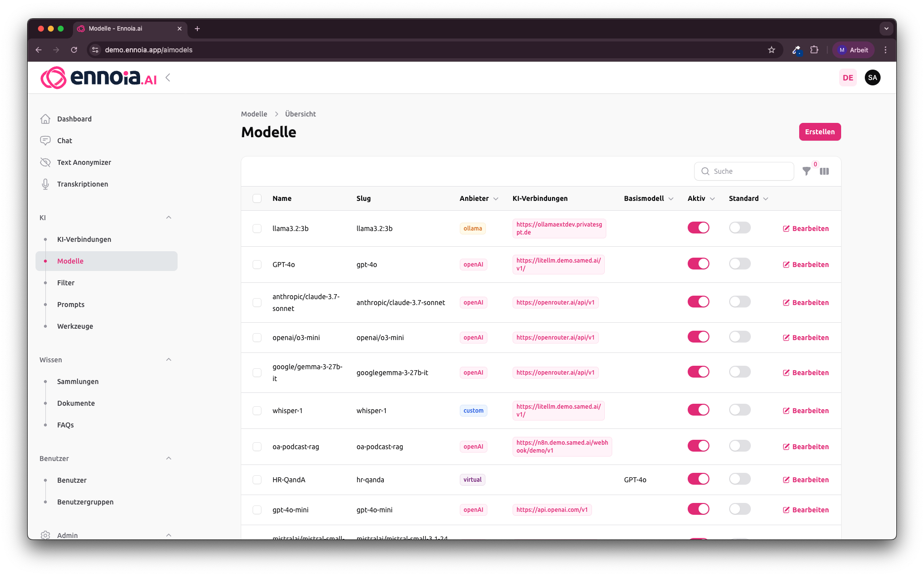924x576 pixels.
Task: Click the Suche search field
Action: [x=744, y=171]
